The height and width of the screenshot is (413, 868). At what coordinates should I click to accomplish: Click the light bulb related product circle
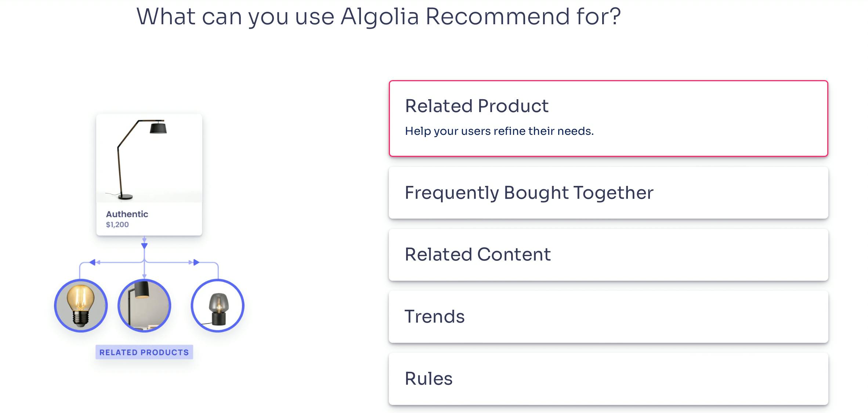click(x=81, y=306)
